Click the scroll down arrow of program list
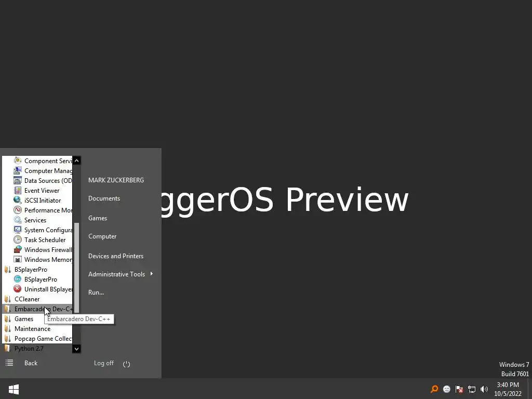The width and height of the screenshot is (532, 399). click(x=77, y=349)
